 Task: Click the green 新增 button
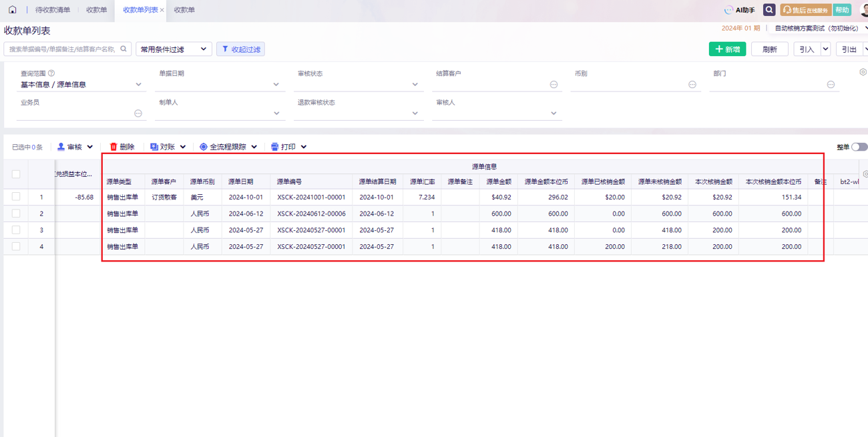click(x=727, y=49)
